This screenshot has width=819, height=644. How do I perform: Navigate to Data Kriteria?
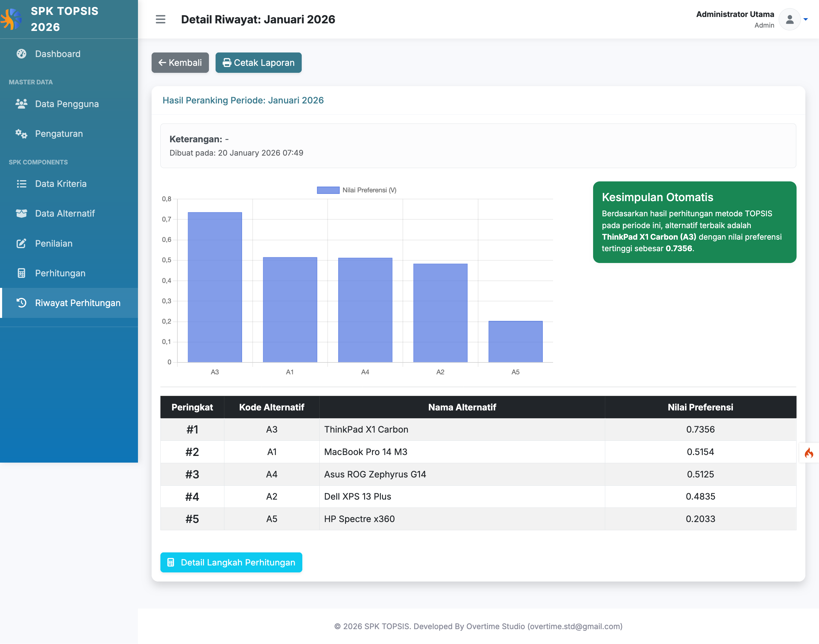pyautogui.click(x=69, y=184)
